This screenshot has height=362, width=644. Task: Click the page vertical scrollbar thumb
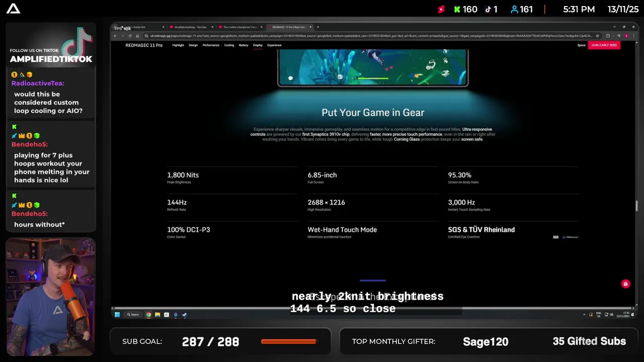636,206
